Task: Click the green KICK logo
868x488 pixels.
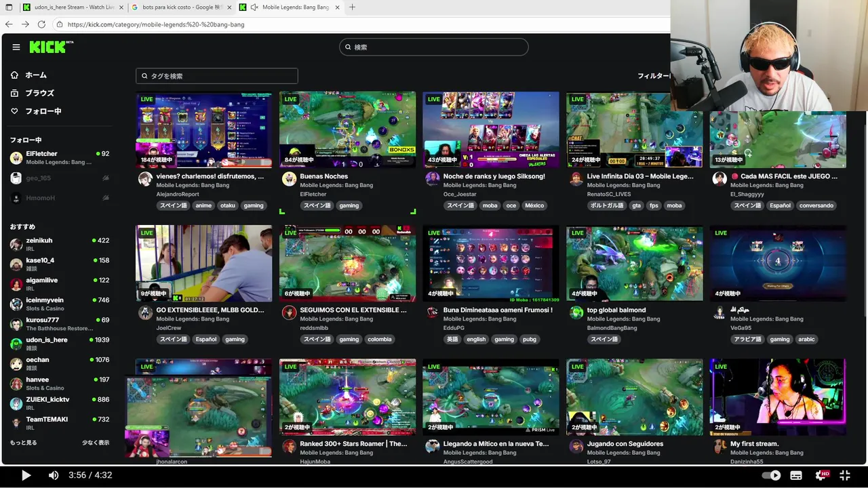Action: tap(49, 47)
